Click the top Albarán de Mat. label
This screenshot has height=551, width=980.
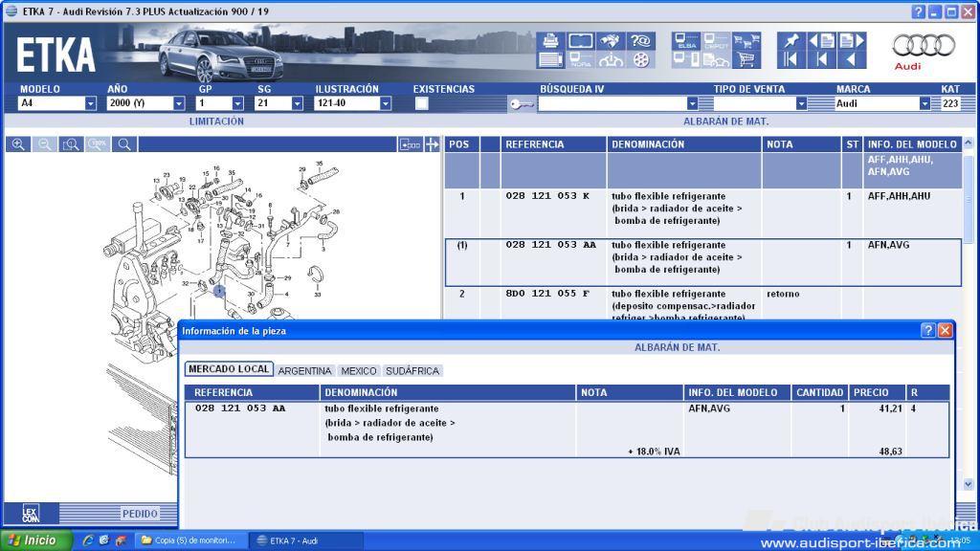click(725, 121)
